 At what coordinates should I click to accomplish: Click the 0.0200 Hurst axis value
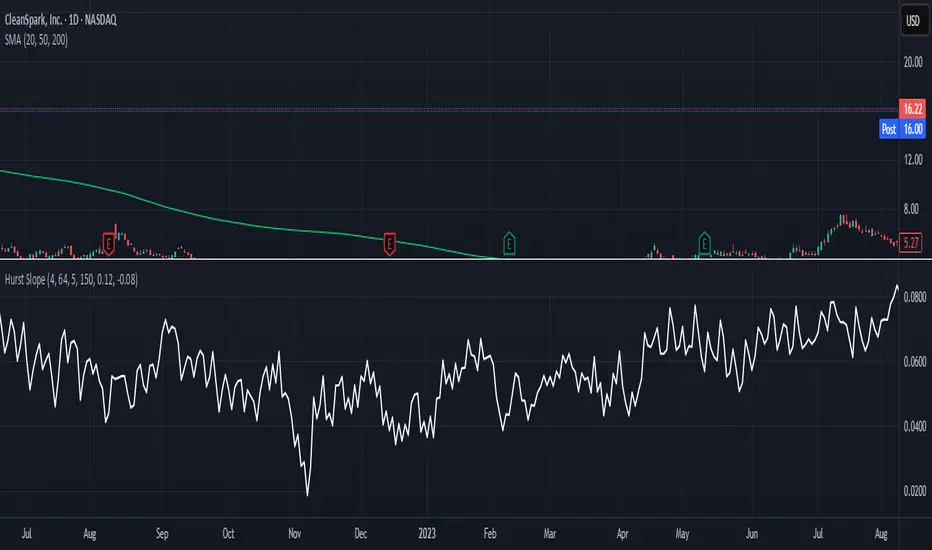coord(915,491)
